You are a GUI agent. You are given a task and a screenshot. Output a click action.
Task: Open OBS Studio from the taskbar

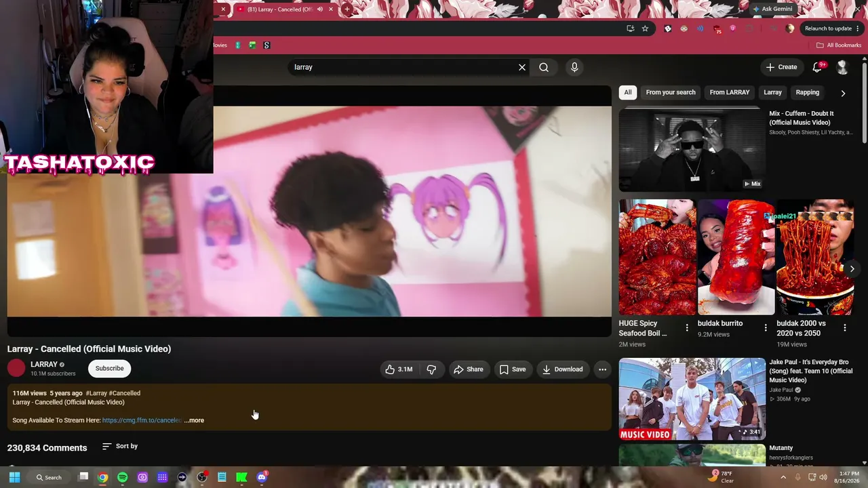click(x=202, y=477)
